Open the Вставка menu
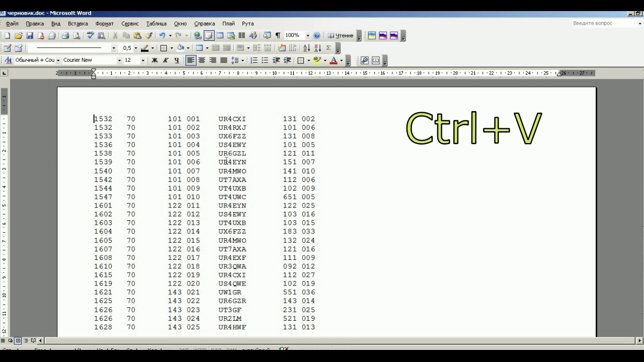The height and width of the screenshot is (362, 644). tap(78, 24)
